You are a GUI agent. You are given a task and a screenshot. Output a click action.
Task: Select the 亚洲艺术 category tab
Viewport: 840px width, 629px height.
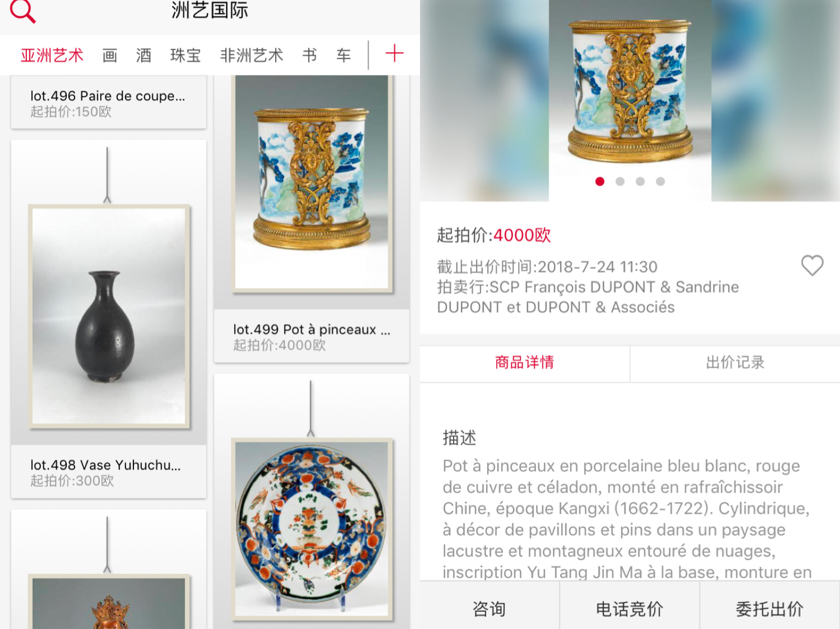(x=52, y=55)
